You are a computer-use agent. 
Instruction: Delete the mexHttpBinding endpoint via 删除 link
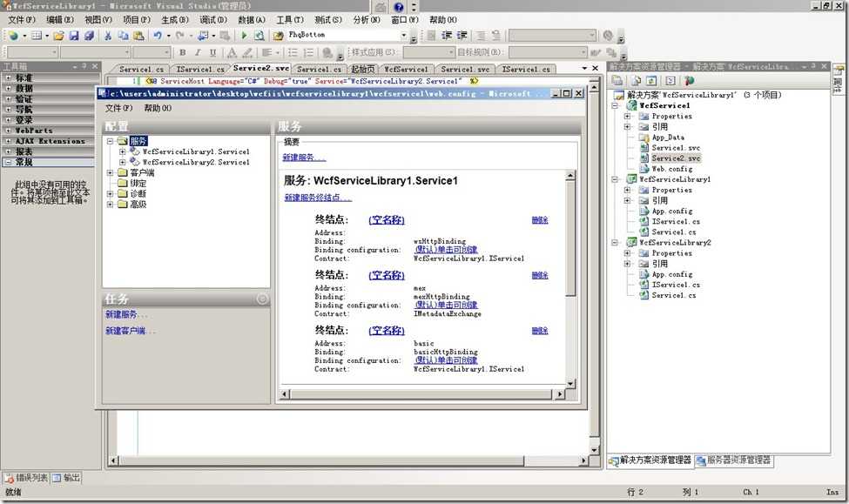540,275
